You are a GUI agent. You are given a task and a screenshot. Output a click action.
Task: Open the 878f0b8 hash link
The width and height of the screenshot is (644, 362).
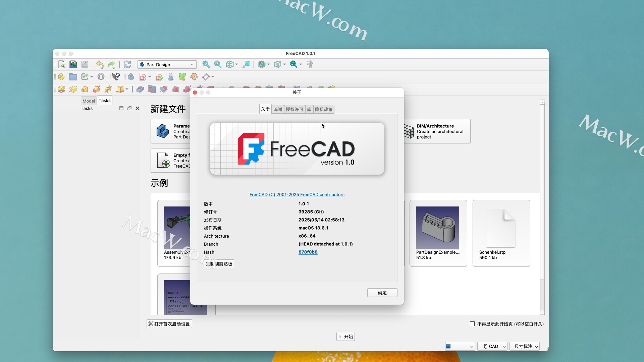pyautogui.click(x=308, y=252)
